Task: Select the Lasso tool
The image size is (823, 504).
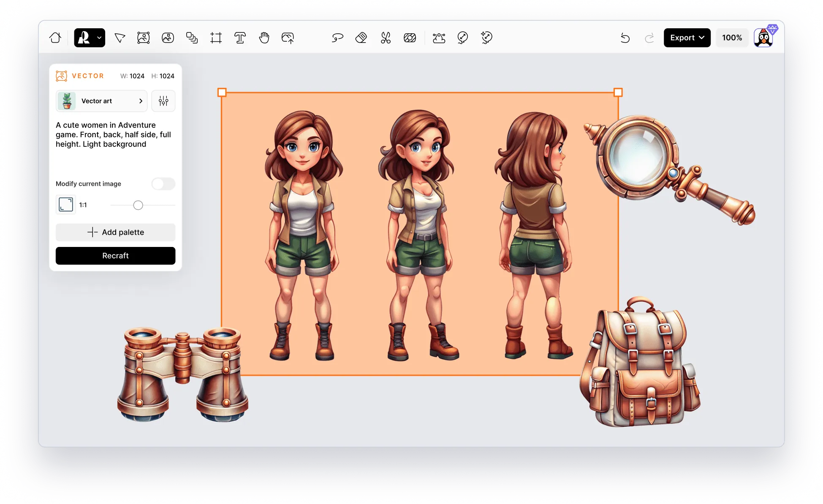Action: click(337, 38)
